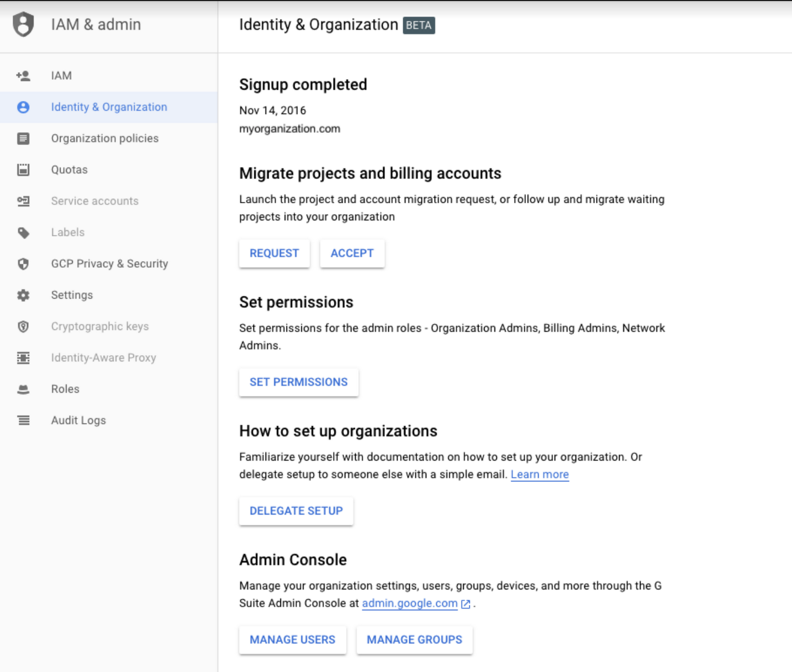Click the Identity-Aware Proxy icon

[23, 358]
